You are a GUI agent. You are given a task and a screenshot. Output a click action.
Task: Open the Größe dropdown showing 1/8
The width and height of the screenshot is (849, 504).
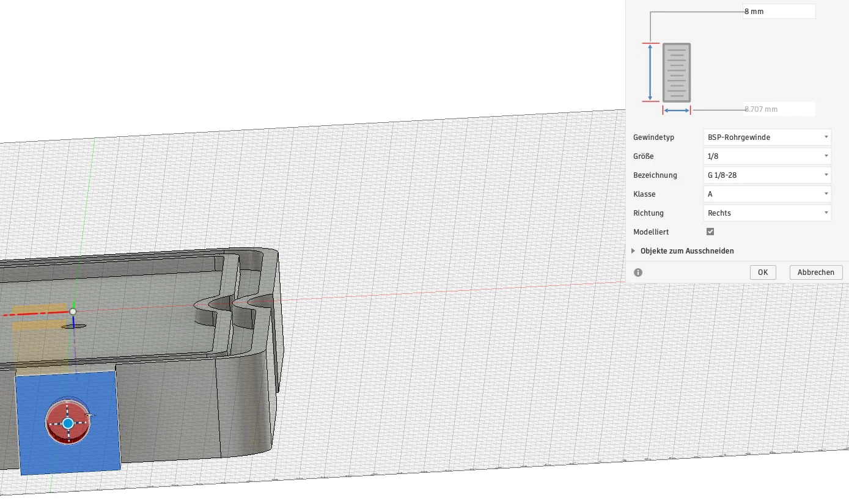tap(767, 156)
